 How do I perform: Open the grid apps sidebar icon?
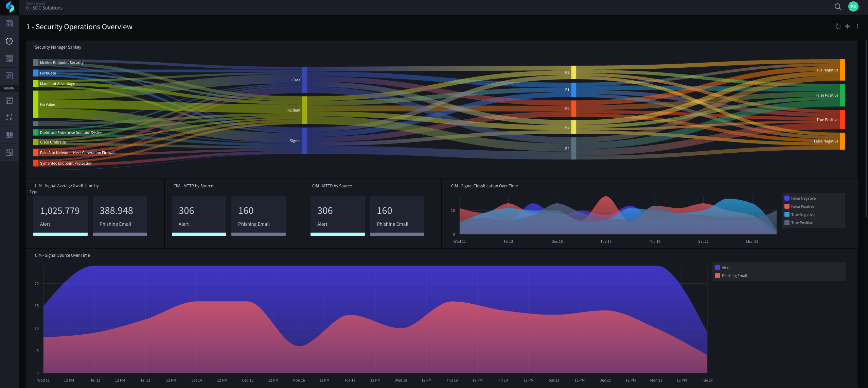click(x=9, y=24)
